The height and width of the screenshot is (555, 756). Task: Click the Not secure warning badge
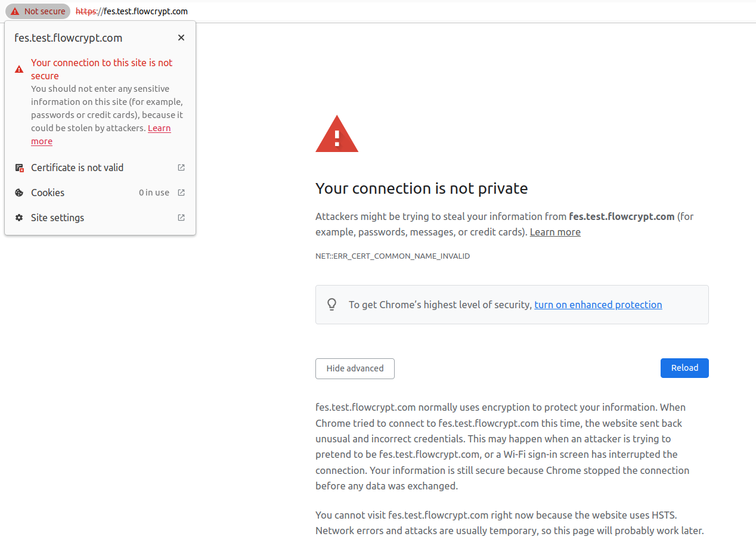(x=37, y=11)
